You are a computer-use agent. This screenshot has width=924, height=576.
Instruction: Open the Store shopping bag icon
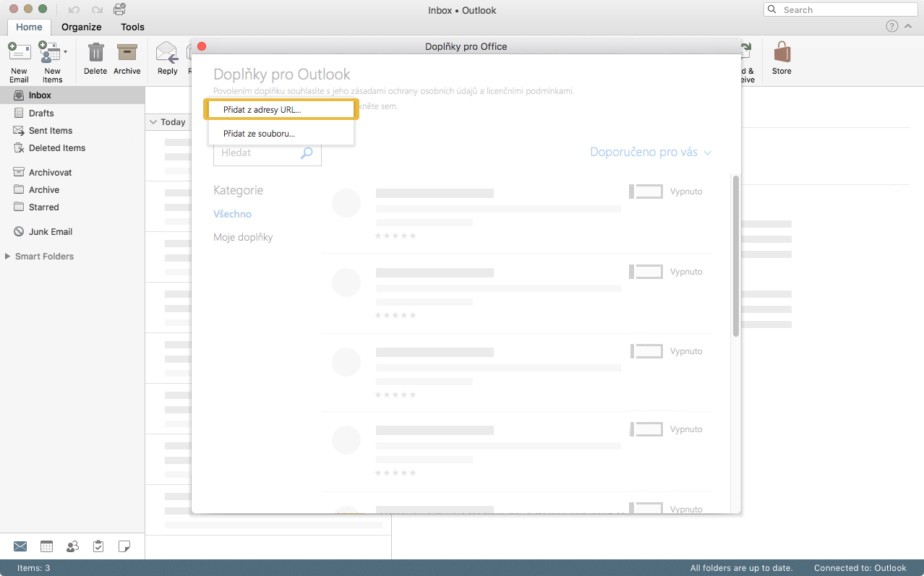[782, 52]
